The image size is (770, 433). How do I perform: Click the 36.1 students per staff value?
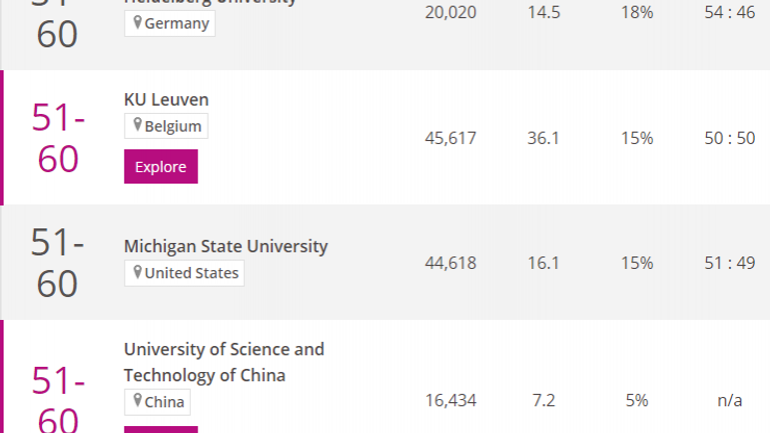543,138
